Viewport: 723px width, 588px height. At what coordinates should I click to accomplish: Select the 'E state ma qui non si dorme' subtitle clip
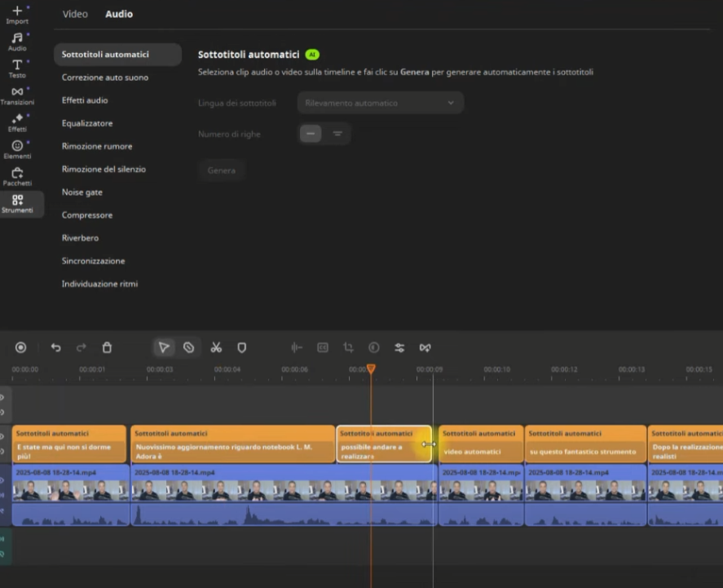click(69, 444)
